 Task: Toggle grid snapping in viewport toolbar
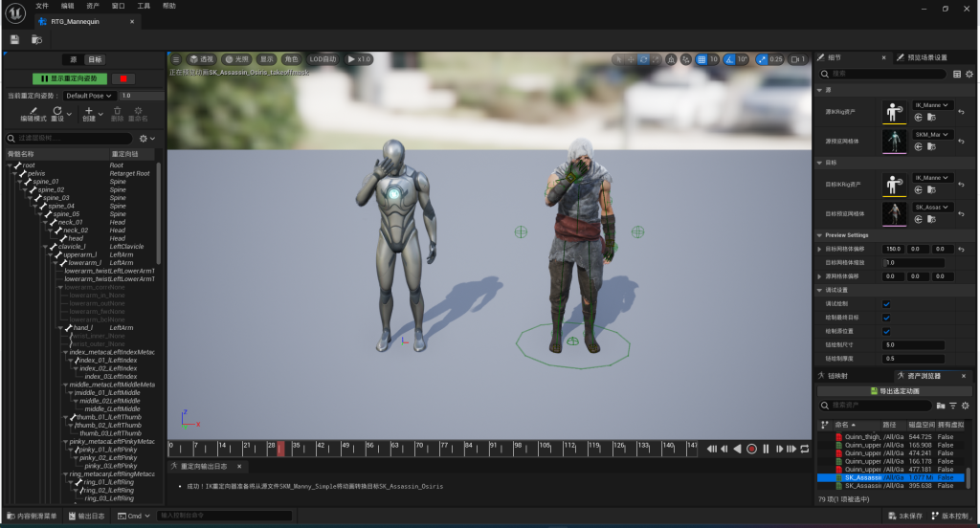[x=702, y=59]
